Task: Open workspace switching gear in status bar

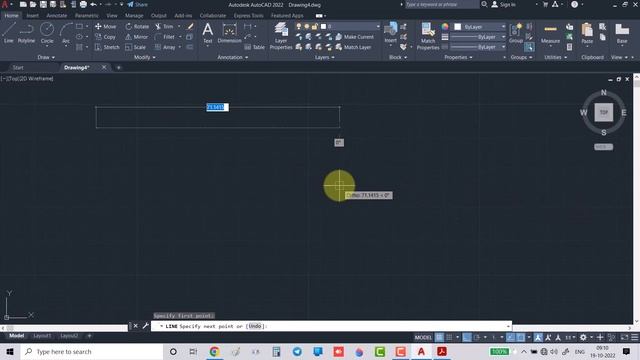Action: click(x=583, y=337)
